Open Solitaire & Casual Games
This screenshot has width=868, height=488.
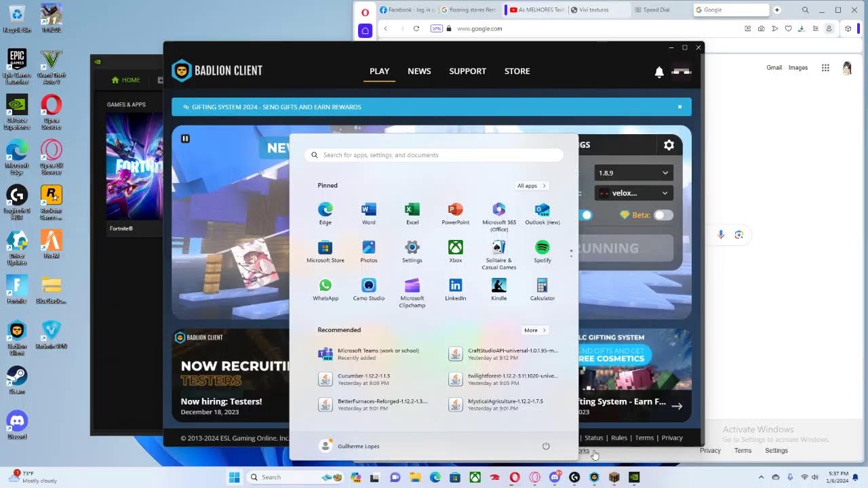(498, 254)
